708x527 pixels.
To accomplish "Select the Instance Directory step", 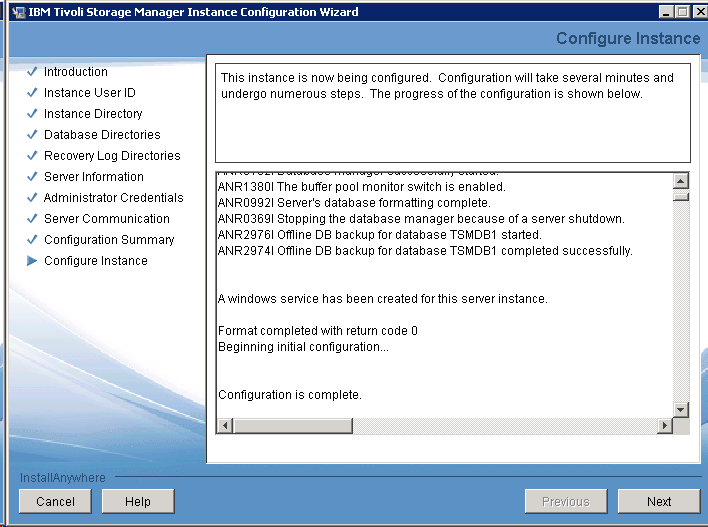I will pyautogui.click(x=93, y=114).
